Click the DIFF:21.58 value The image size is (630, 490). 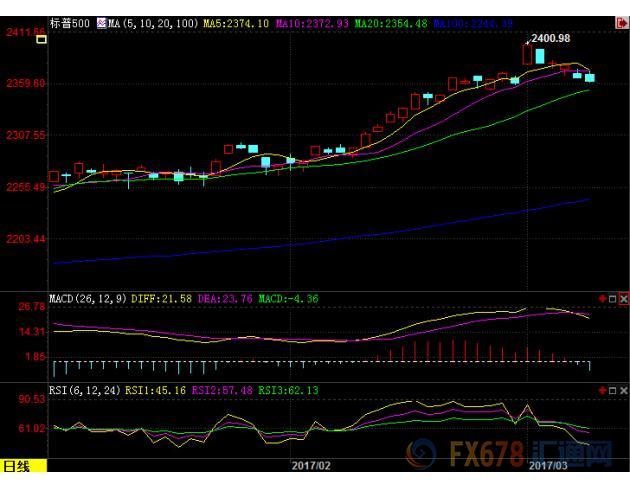click(x=162, y=299)
